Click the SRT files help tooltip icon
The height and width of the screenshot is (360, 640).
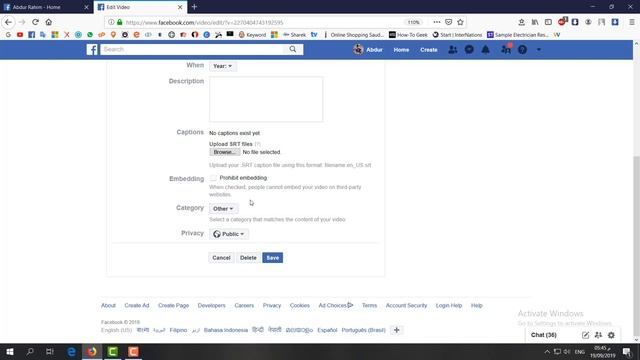tap(258, 144)
